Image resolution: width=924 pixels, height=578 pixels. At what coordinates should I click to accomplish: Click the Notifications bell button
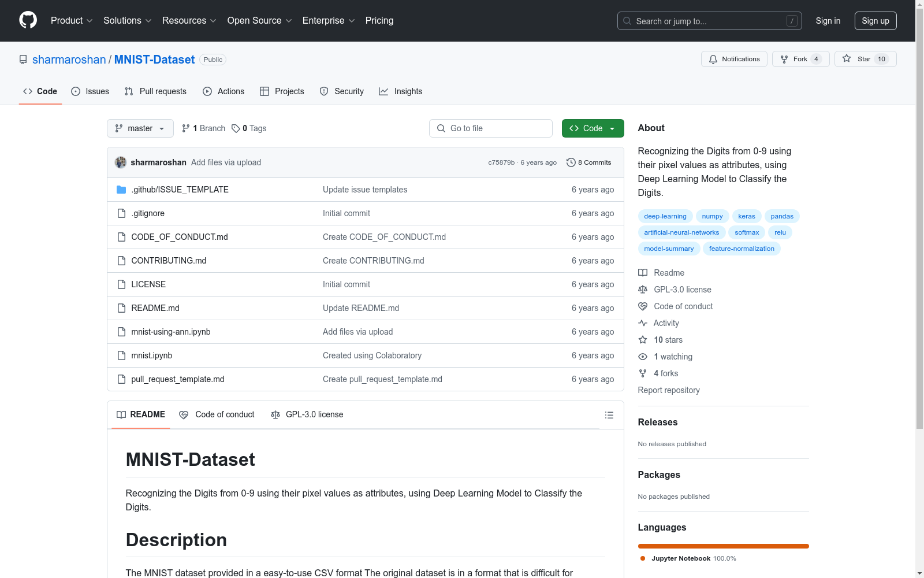(734, 59)
